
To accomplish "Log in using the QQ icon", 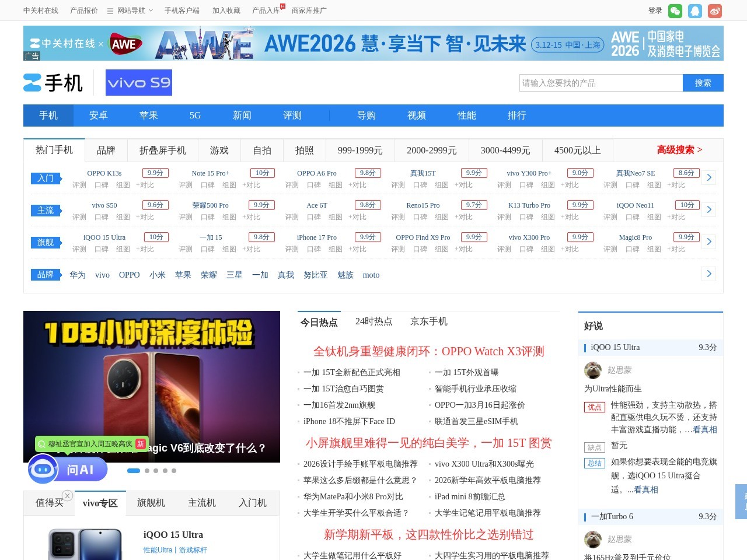I will click(x=694, y=10).
